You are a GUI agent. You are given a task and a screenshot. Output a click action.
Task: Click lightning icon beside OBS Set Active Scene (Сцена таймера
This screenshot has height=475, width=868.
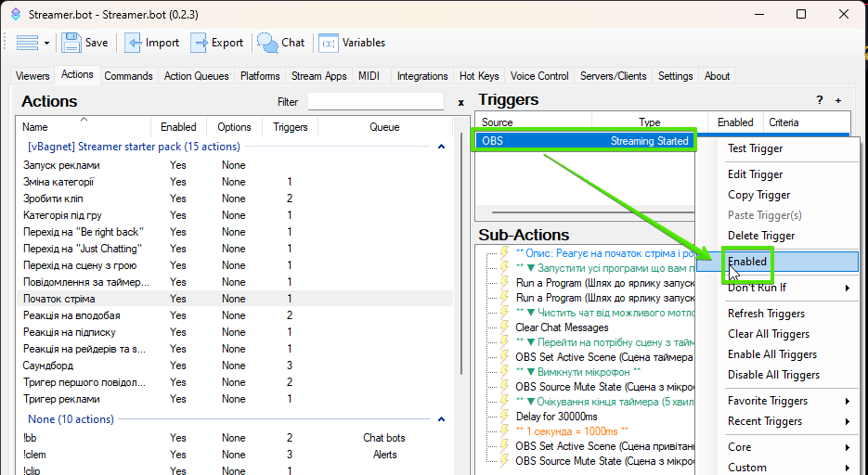point(504,357)
